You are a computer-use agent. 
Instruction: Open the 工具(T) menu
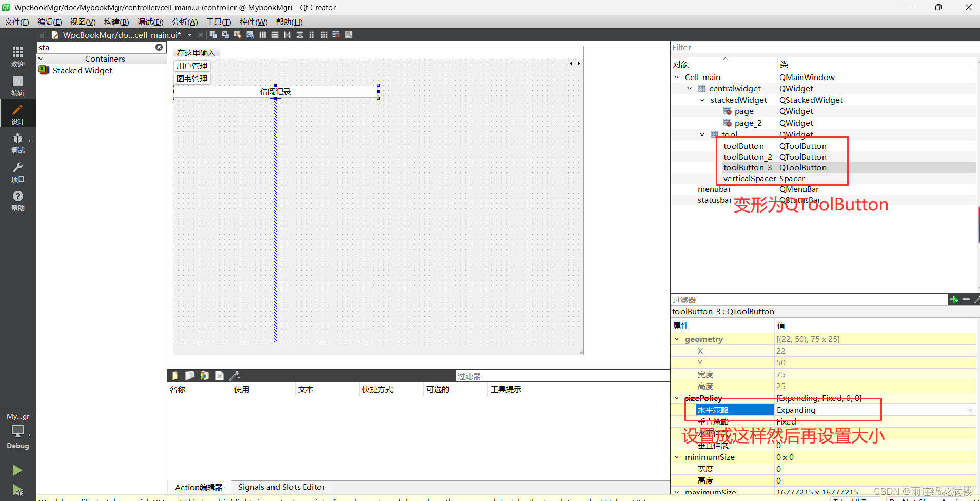(x=219, y=22)
